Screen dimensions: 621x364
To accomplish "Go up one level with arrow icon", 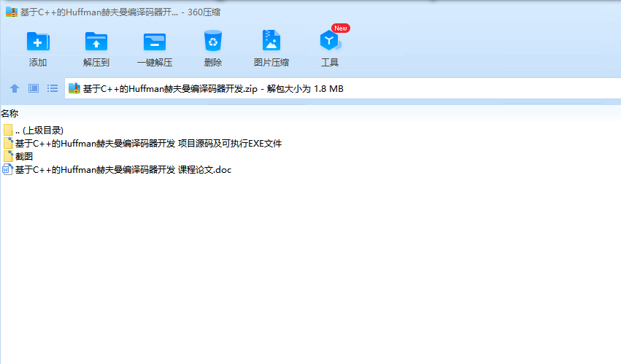I will point(15,88).
